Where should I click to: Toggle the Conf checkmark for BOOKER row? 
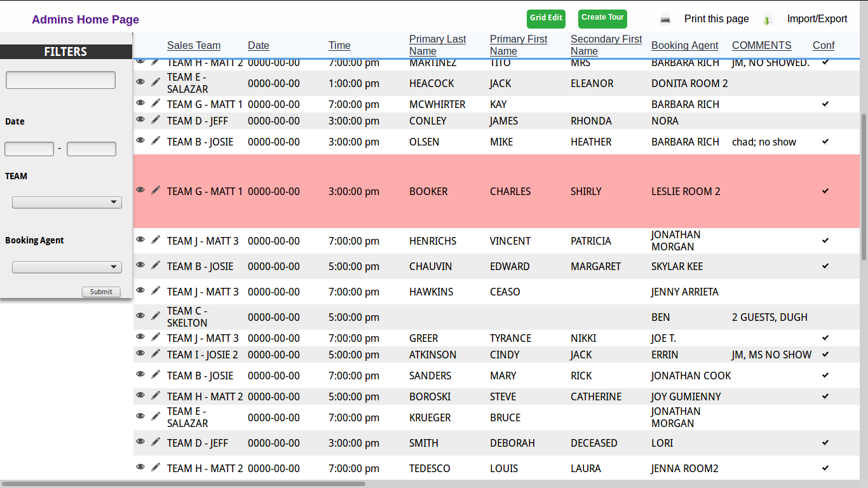[825, 191]
